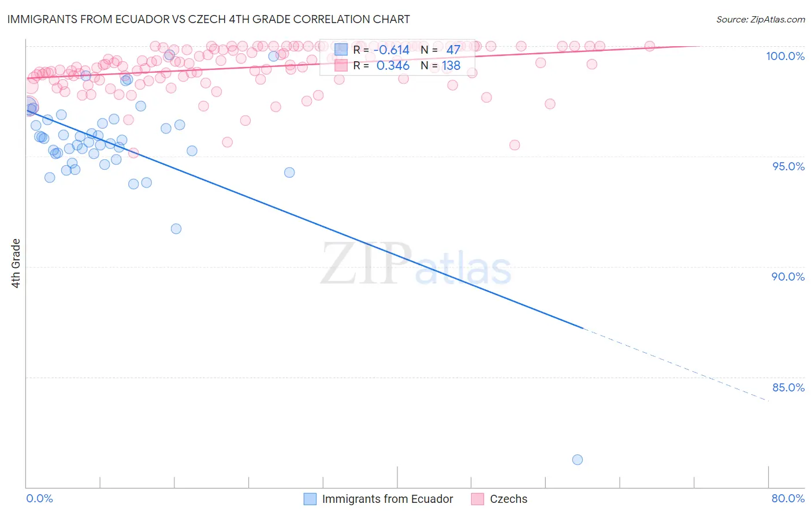
Task: Click the 100.0% y-axis label
Action: tap(785, 56)
